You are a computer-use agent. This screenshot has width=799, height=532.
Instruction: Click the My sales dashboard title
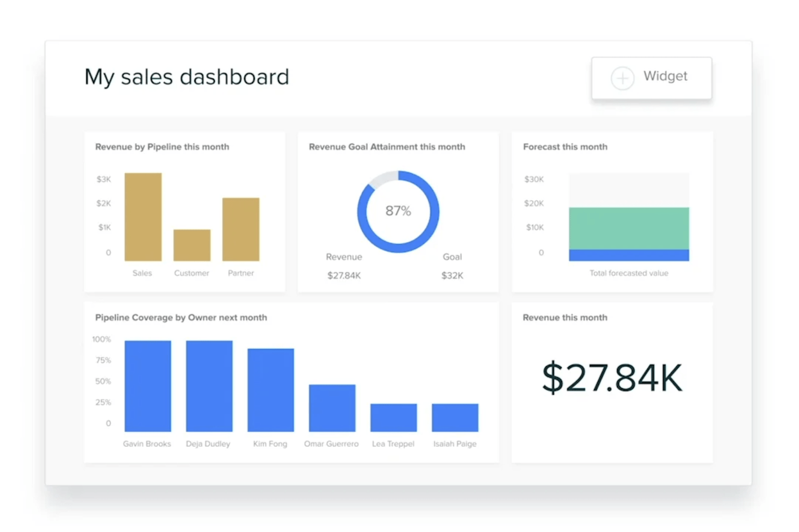186,76
